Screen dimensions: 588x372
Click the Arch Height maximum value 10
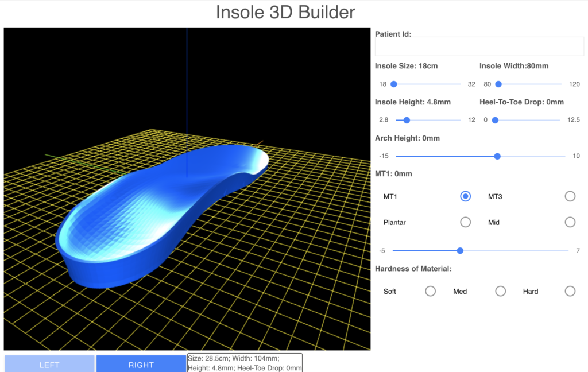tap(577, 156)
